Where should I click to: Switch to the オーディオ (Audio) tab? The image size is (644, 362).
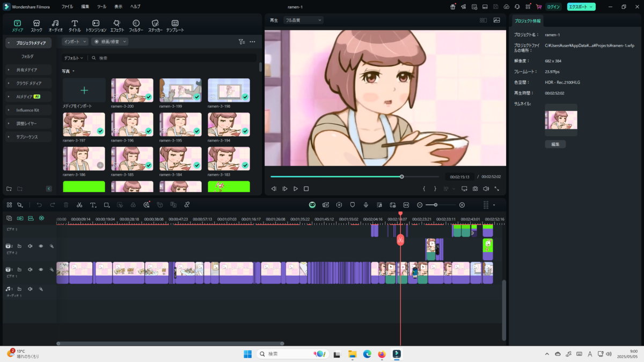tap(55, 26)
